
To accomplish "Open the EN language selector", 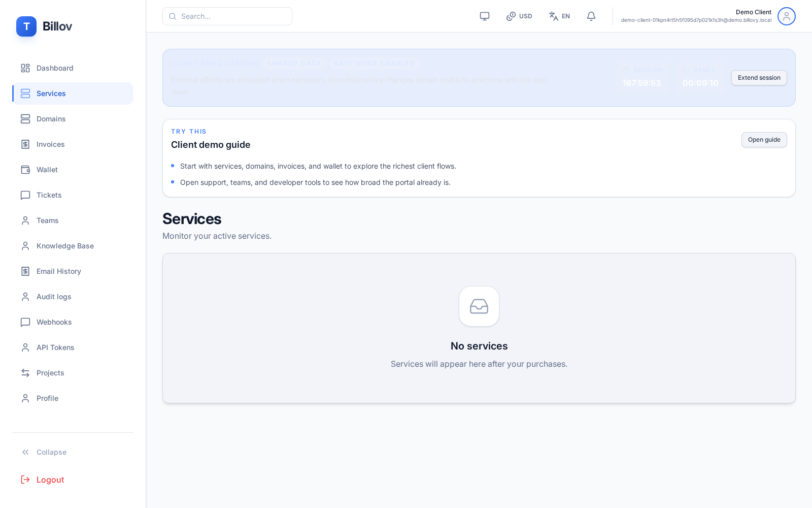I will (x=559, y=16).
